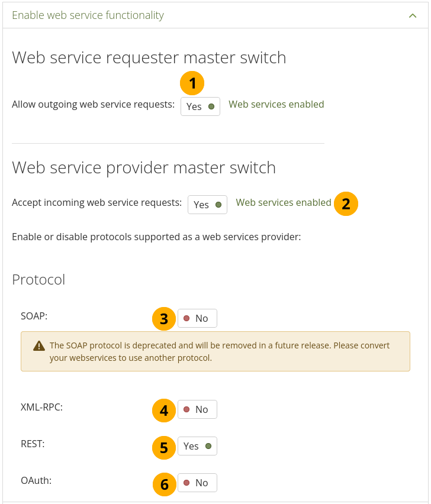Click the orange number 2 callout badge
Image resolution: width=431 pixels, height=504 pixels.
click(346, 204)
